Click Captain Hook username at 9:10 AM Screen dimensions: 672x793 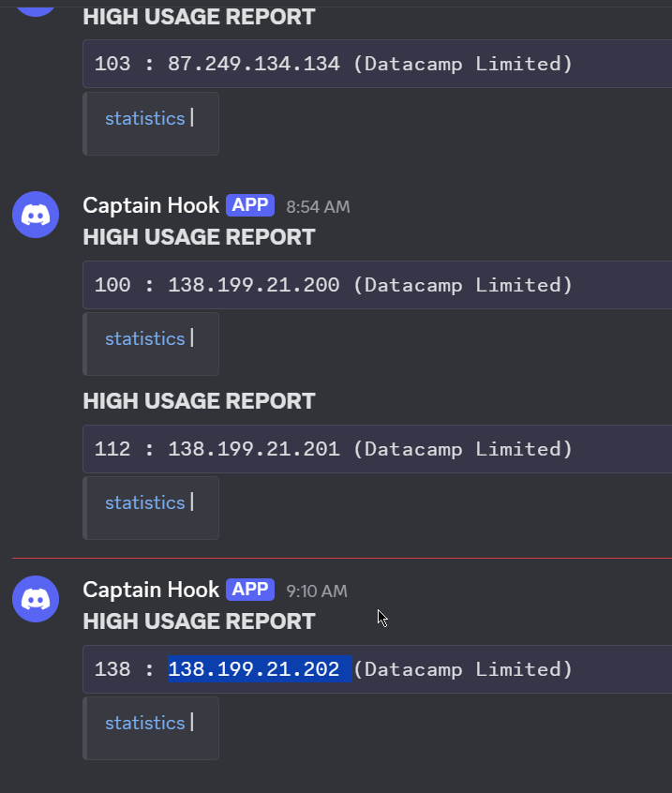pyautogui.click(x=151, y=590)
